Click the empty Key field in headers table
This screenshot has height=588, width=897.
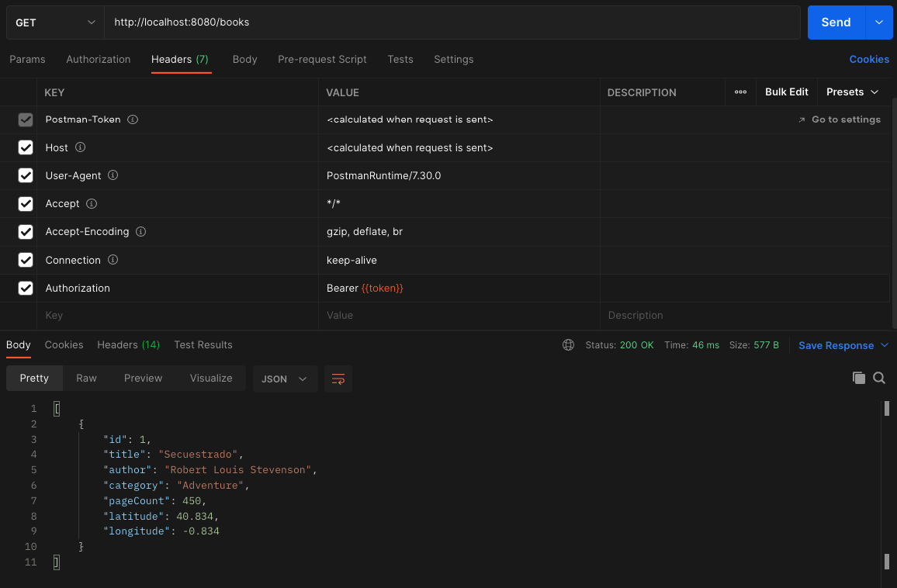pos(177,316)
